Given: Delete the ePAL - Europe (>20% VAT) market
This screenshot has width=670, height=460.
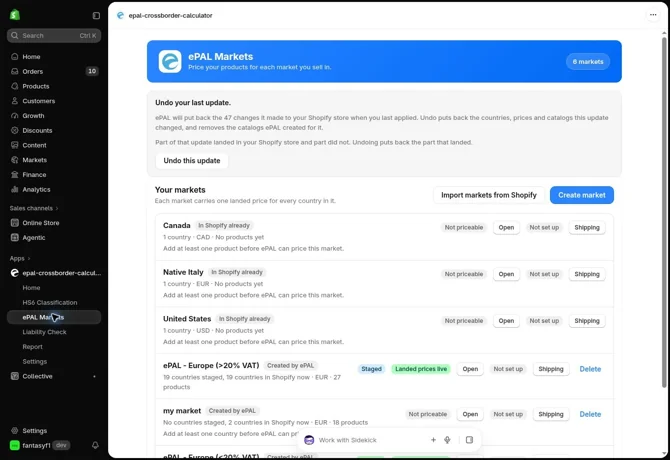Looking at the screenshot, I should (x=590, y=369).
